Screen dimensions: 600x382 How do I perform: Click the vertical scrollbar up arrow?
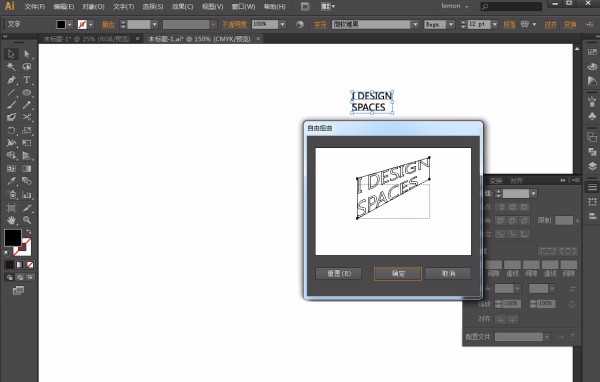pos(577,49)
